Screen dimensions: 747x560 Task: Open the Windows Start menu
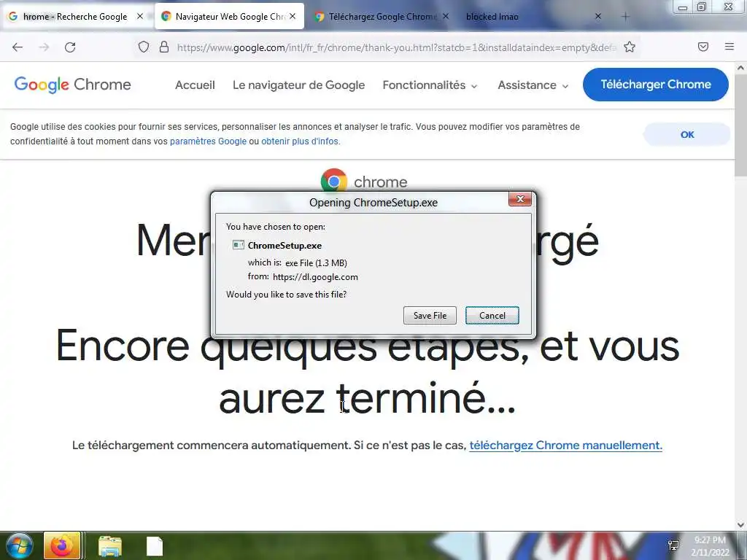pos(20,546)
